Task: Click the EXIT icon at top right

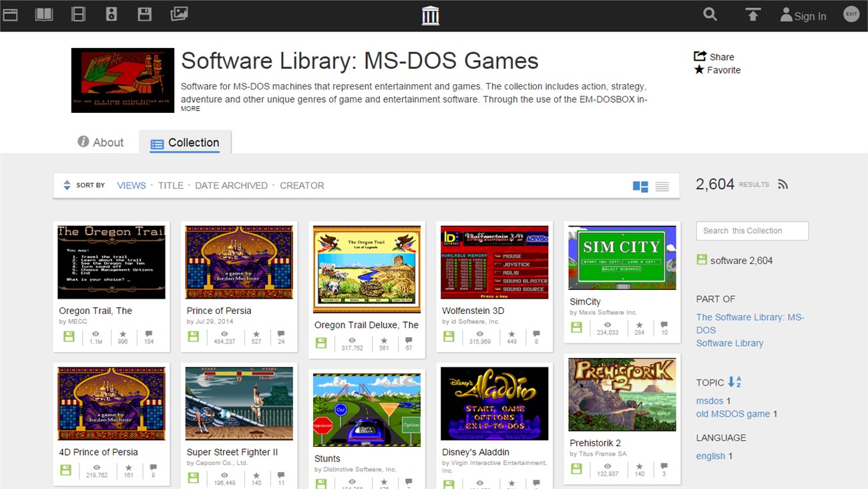Action: (x=851, y=13)
